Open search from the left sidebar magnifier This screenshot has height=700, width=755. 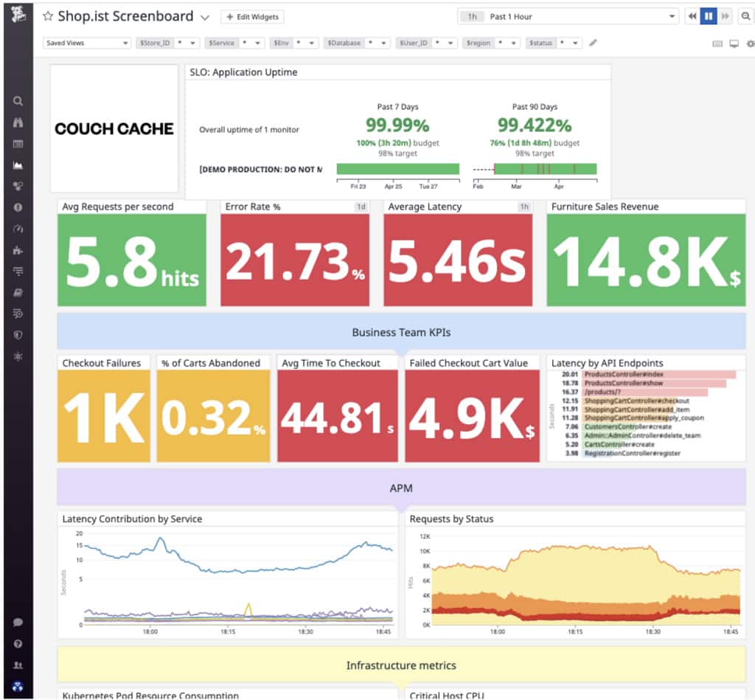pyautogui.click(x=18, y=101)
